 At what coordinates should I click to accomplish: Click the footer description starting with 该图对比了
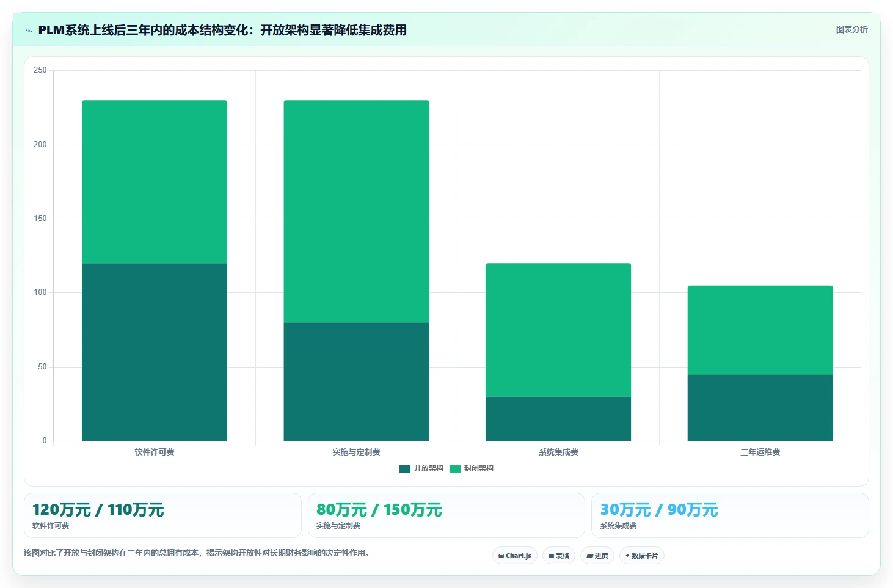click(x=196, y=553)
